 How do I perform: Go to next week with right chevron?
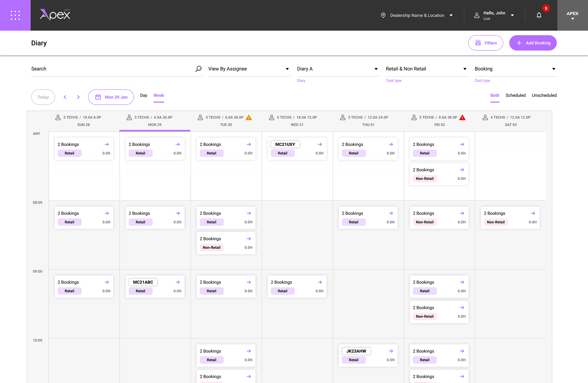[78, 97]
